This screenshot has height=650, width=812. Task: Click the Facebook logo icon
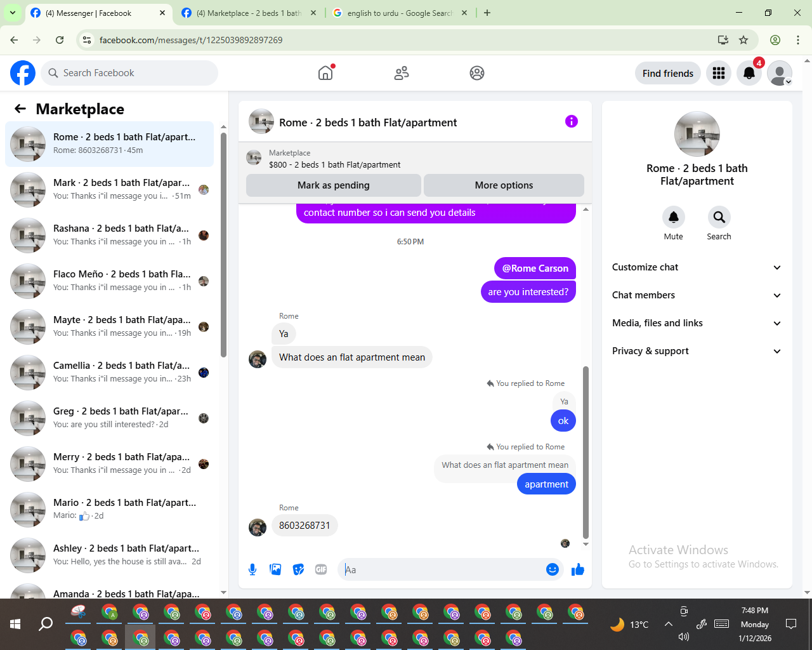click(x=23, y=73)
